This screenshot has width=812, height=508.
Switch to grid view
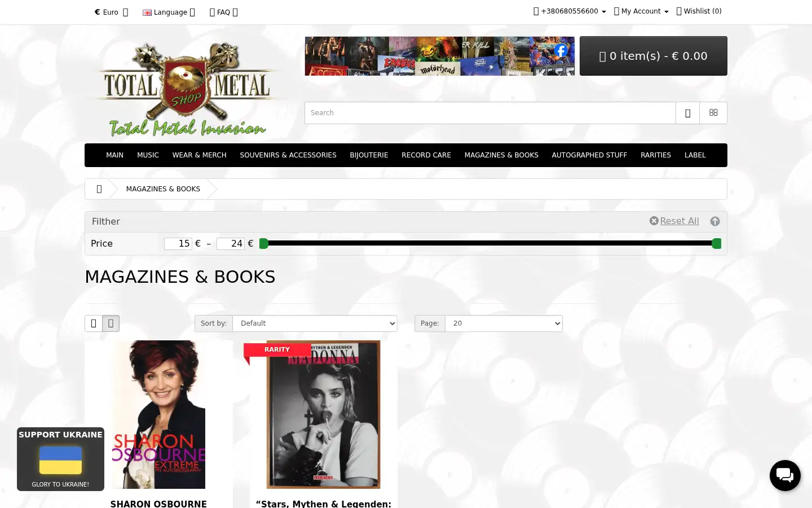pos(111,323)
